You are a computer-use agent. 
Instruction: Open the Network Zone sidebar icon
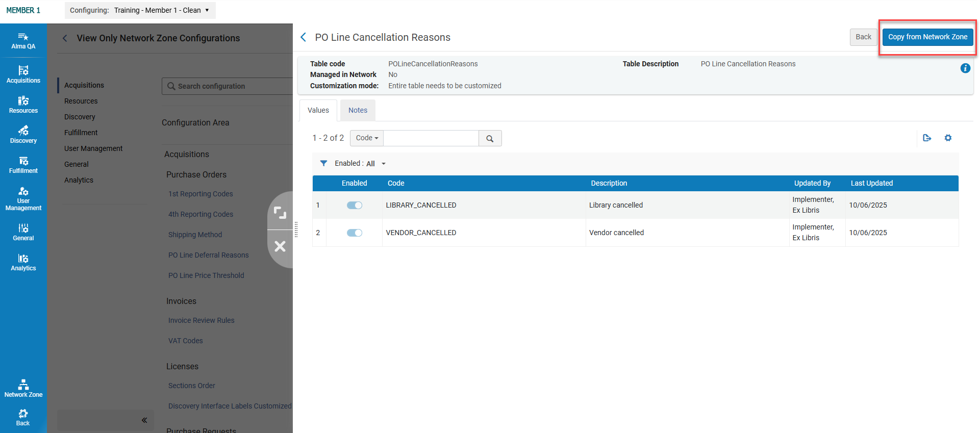(23, 389)
